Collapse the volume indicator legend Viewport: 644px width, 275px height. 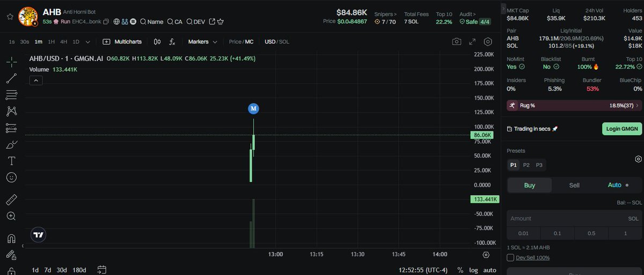point(36,80)
